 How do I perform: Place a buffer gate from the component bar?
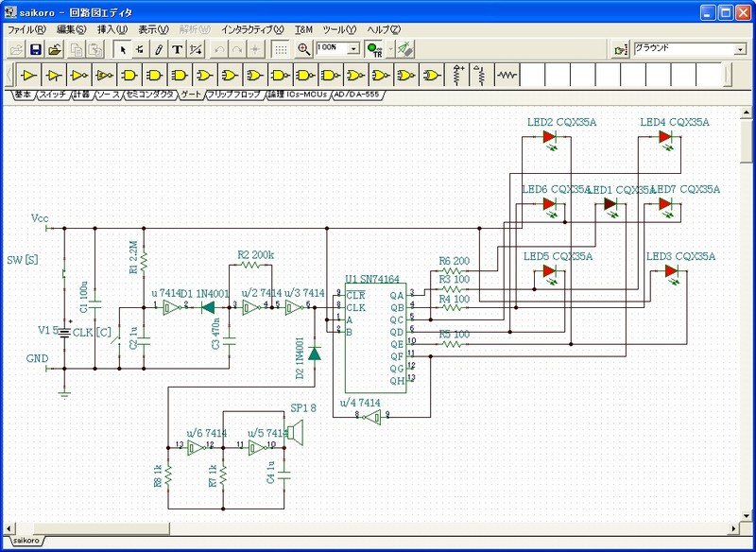coord(29,74)
